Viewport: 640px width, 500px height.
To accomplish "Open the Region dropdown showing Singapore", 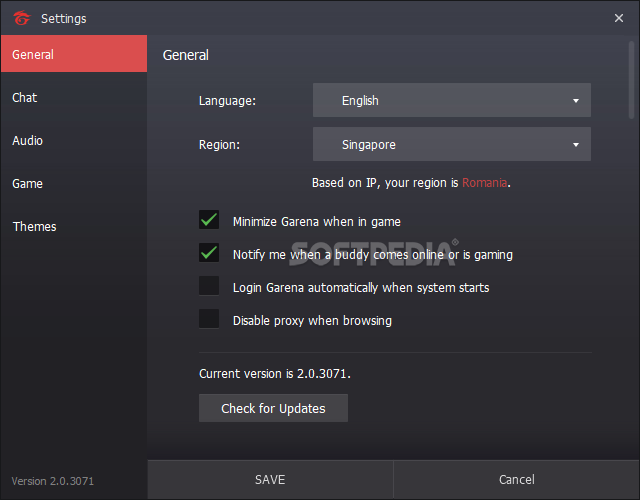I will tap(451, 144).
